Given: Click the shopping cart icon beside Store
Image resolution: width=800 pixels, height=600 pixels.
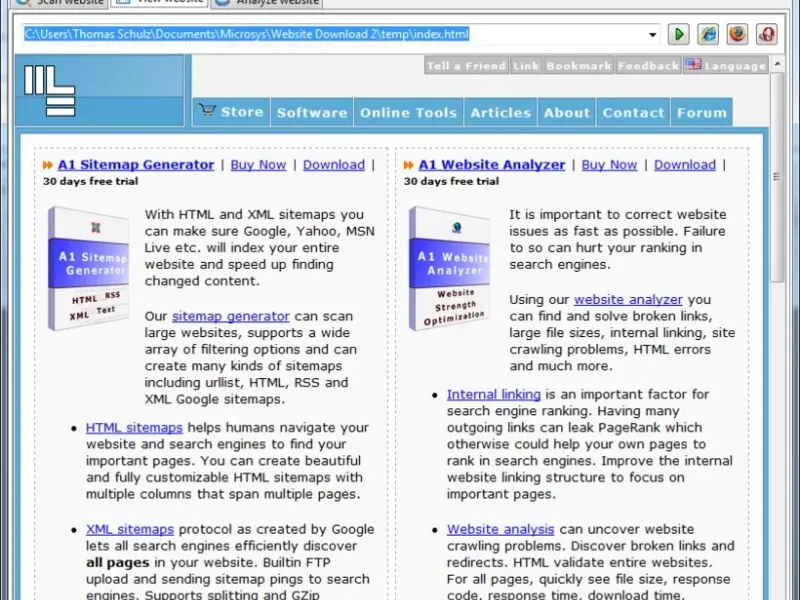Looking at the screenshot, I should click(207, 109).
